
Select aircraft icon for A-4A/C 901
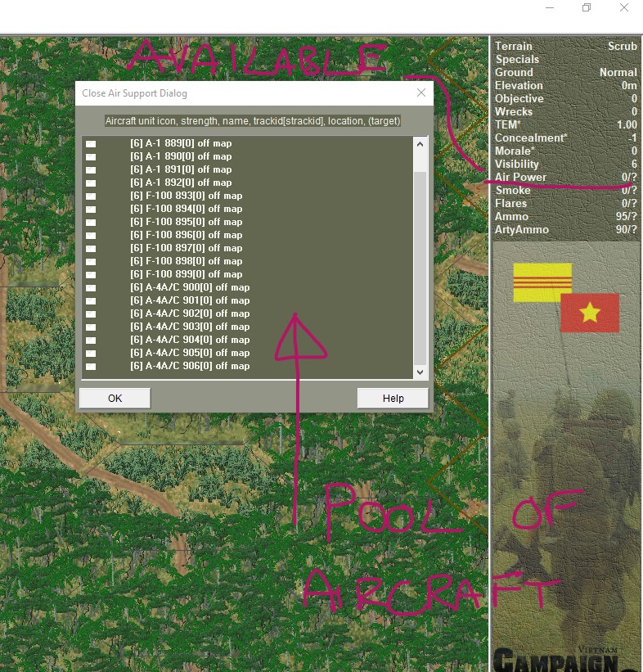(91, 301)
